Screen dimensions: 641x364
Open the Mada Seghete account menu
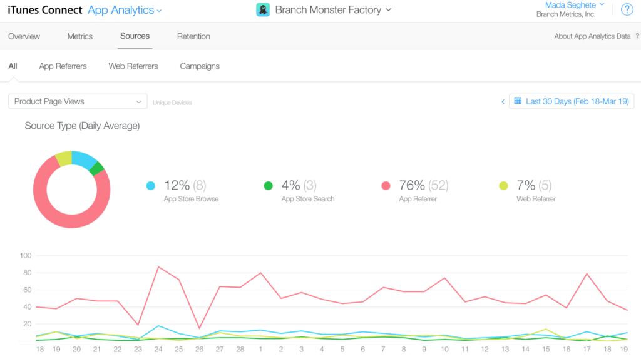coord(571,5)
